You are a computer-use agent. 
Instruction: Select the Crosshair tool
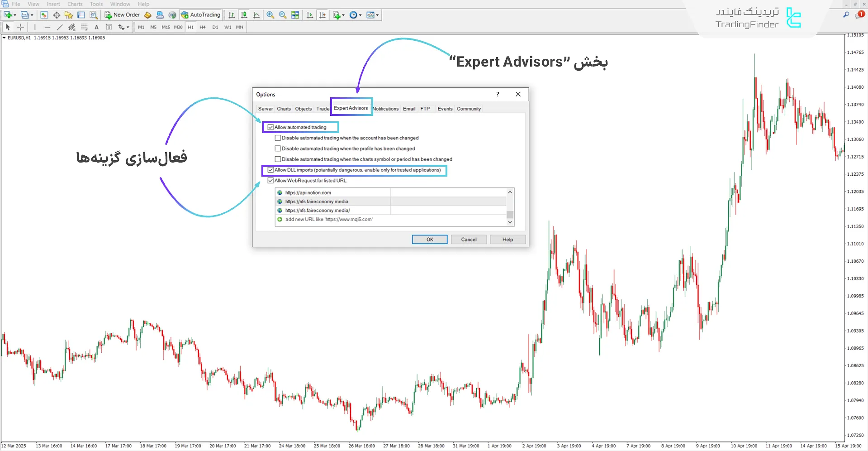[20, 27]
